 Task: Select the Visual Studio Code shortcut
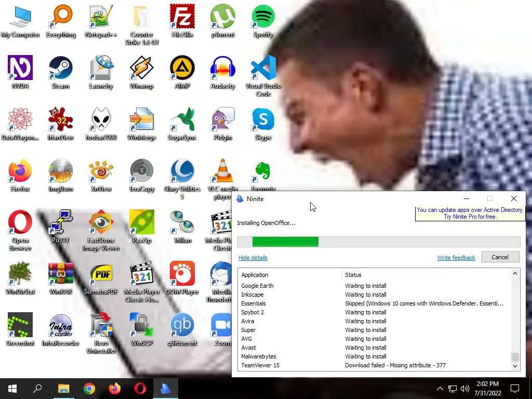[263, 76]
